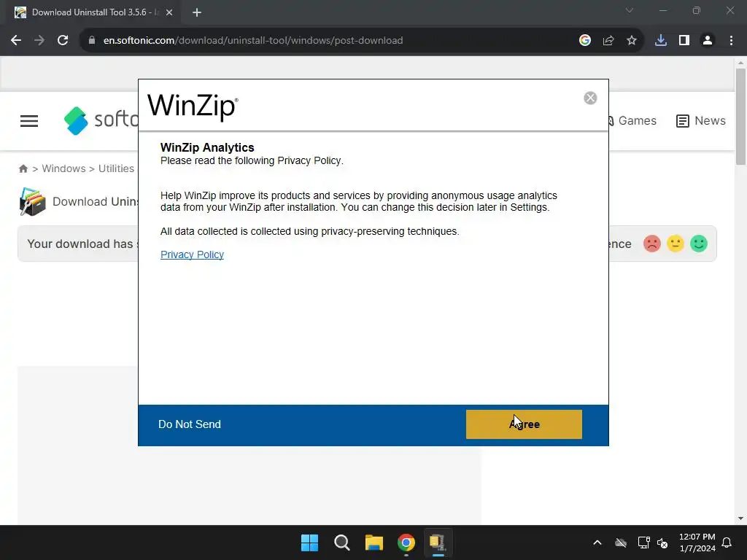Click the muted volume tray icon

click(x=662, y=542)
